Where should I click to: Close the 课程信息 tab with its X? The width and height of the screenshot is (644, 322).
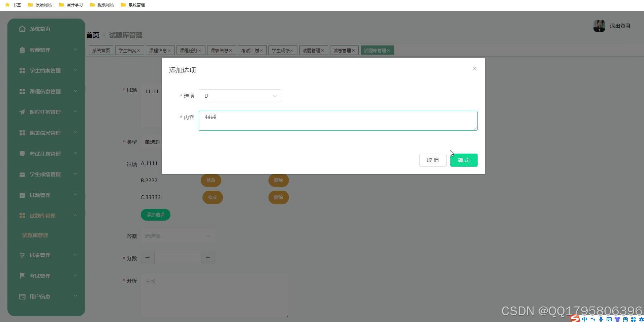pos(169,51)
